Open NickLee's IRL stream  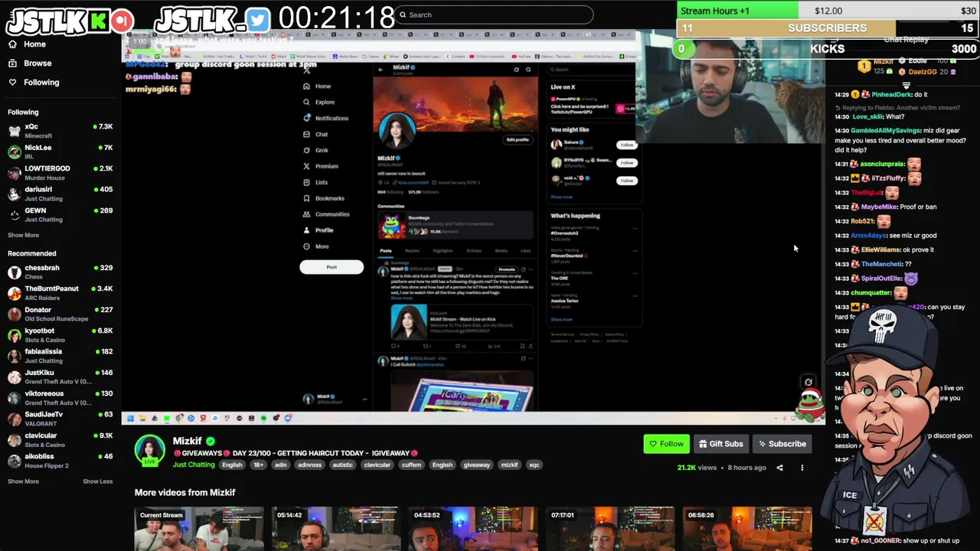tap(60, 152)
